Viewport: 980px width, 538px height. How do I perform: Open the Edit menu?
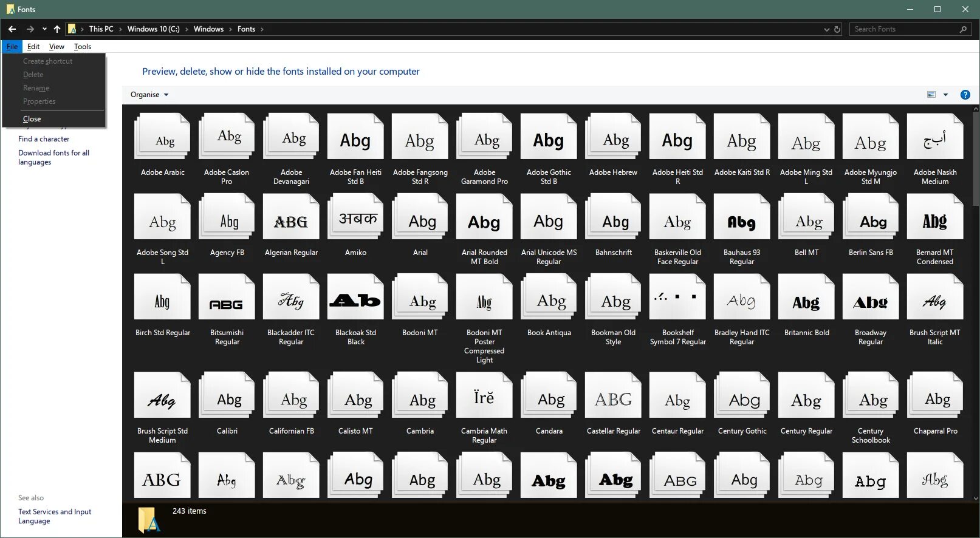tap(33, 47)
